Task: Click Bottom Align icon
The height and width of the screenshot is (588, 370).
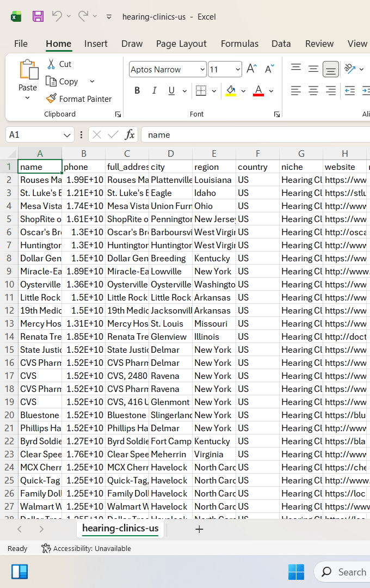Action: point(331,69)
